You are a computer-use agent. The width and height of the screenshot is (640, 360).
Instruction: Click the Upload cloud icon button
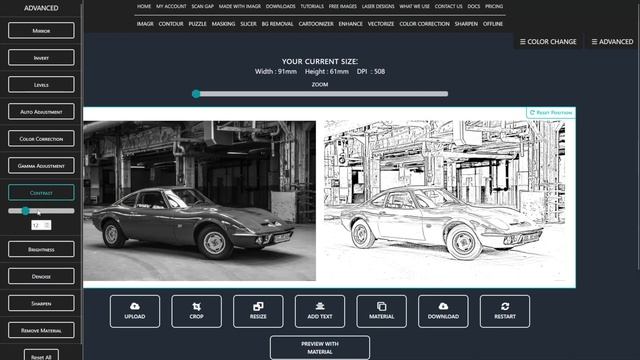click(135, 311)
